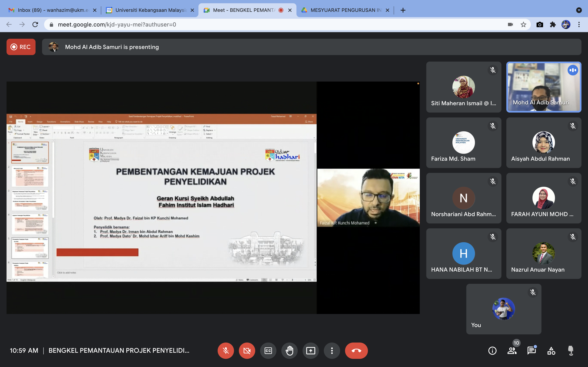Expand the Chrome tab search arrow

[x=579, y=10]
